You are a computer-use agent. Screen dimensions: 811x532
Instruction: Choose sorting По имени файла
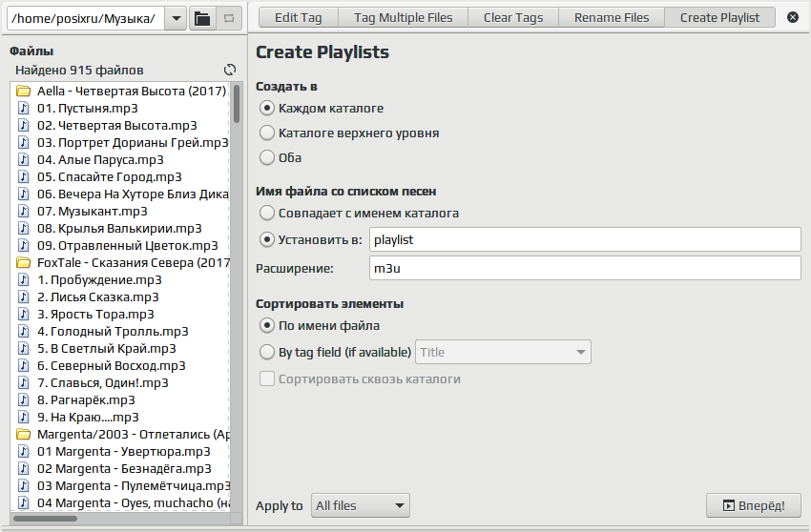267,325
